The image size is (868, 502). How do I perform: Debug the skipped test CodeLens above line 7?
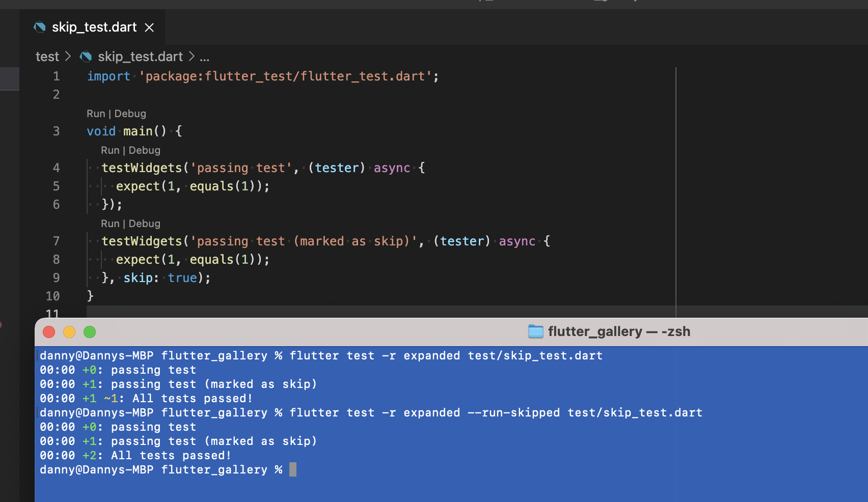click(x=145, y=224)
